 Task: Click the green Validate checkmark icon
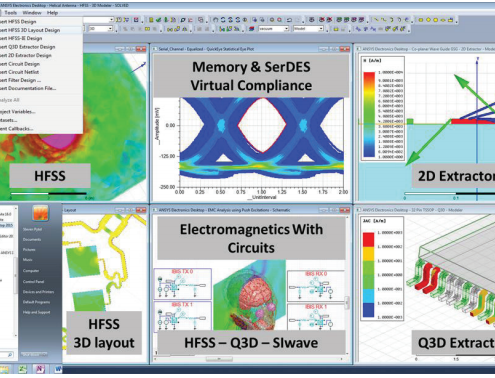(x=158, y=20)
